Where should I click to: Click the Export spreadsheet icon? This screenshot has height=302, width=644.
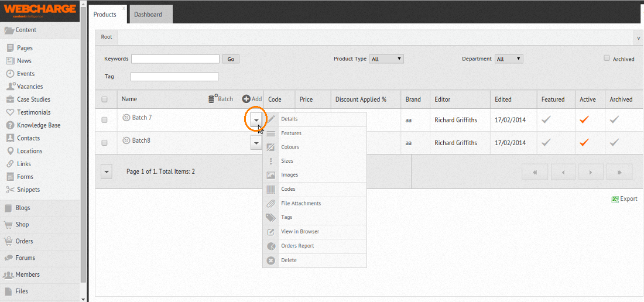pyautogui.click(x=615, y=199)
